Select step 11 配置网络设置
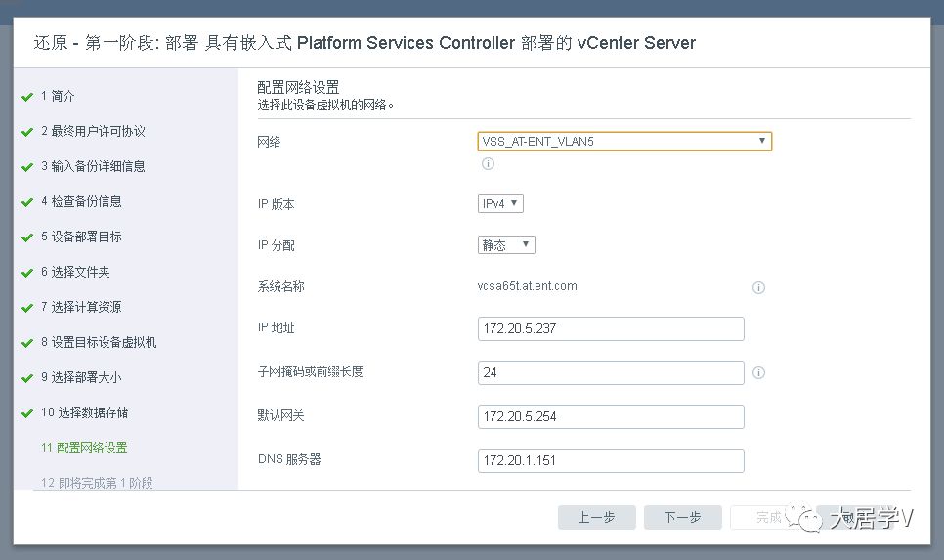 click(x=84, y=448)
